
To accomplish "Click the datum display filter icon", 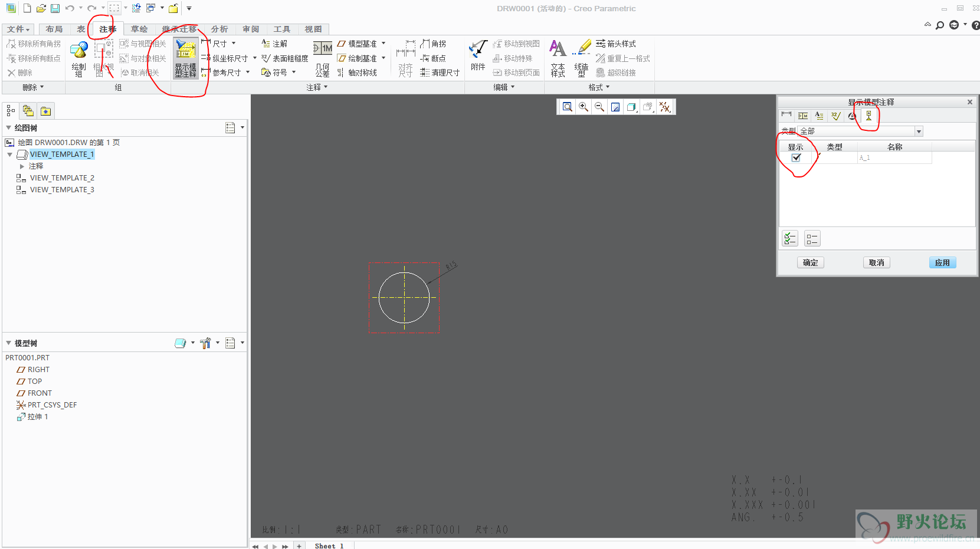I will [665, 107].
